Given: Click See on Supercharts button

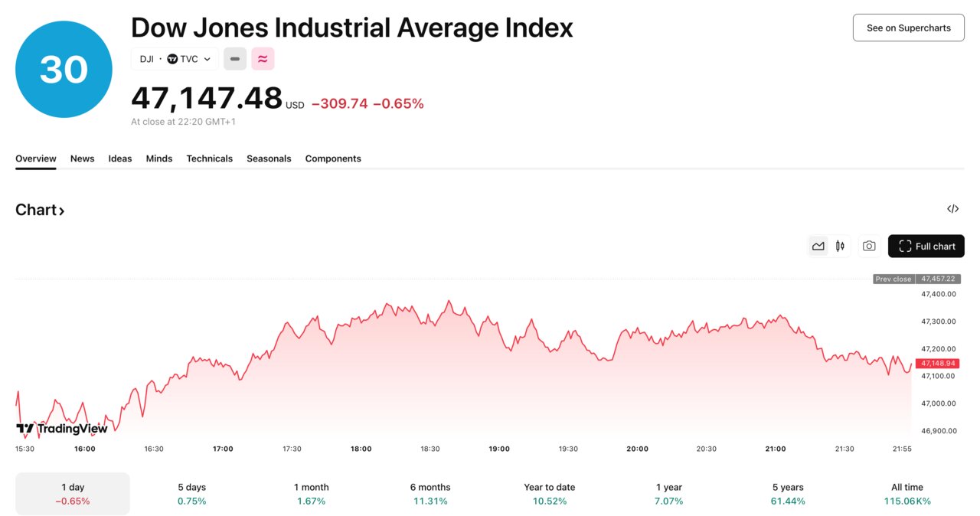Looking at the screenshot, I should tap(908, 28).
